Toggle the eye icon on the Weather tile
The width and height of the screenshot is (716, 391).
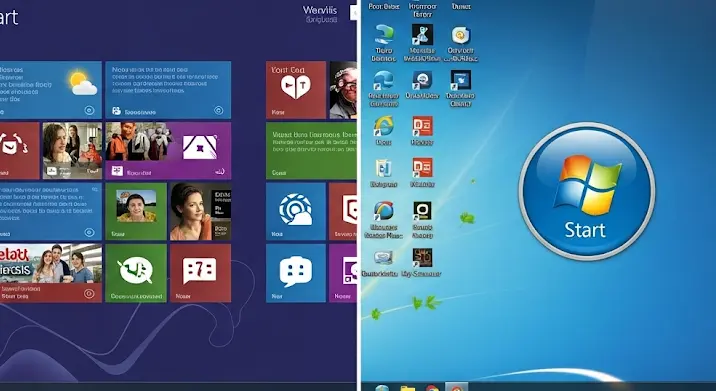(x=89, y=111)
